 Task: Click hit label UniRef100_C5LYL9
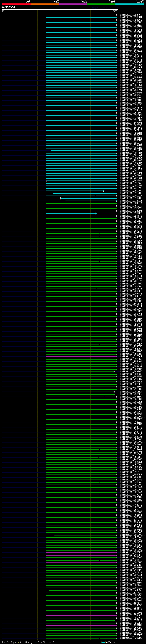click(x=131, y=221)
